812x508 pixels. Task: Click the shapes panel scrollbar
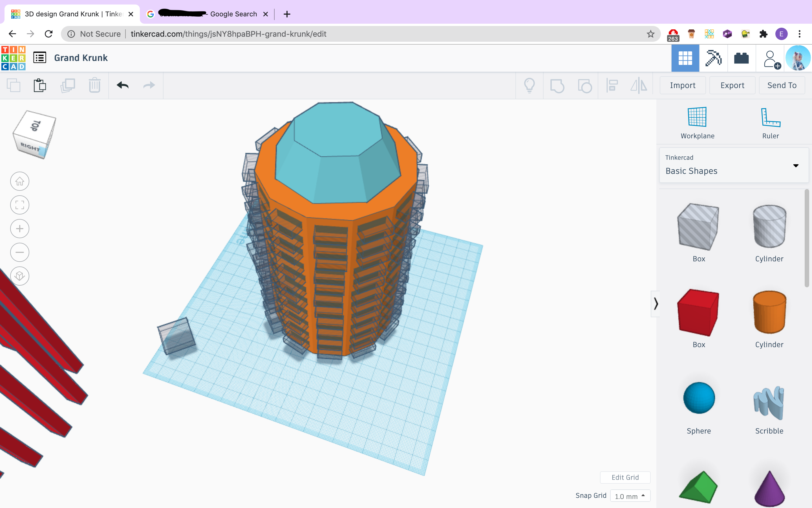pyautogui.click(x=807, y=238)
